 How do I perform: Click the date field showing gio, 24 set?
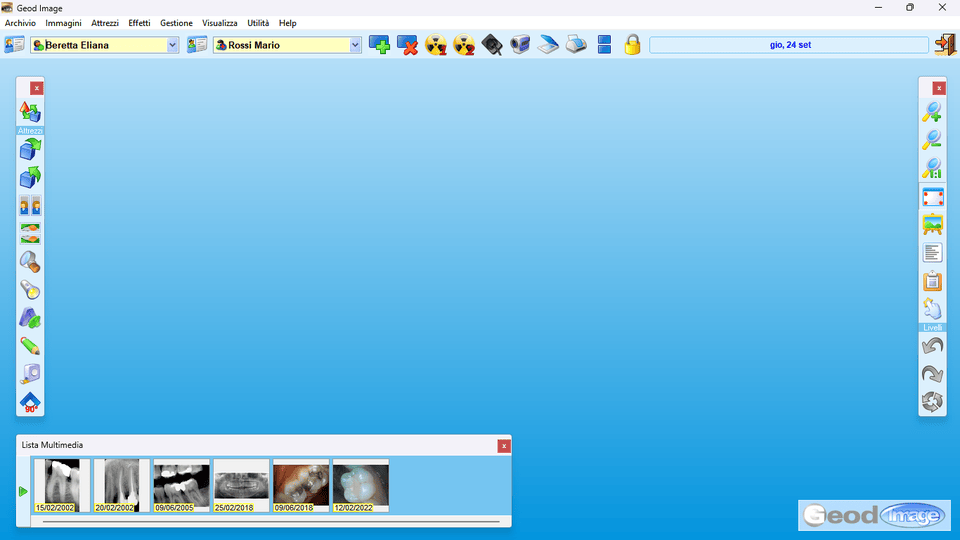click(x=789, y=45)
